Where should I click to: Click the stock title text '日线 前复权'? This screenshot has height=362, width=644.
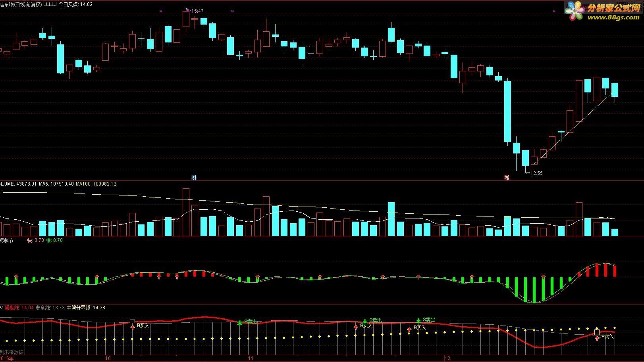28,4
